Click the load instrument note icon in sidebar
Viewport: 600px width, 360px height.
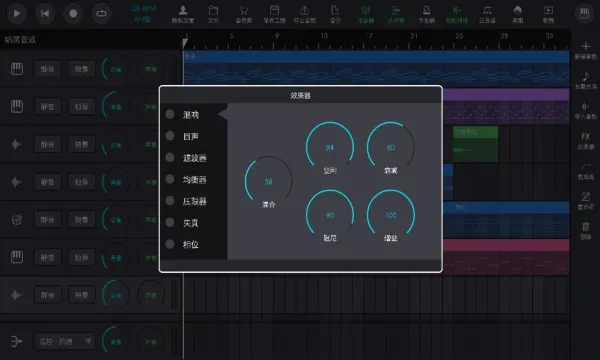coord(585,77)
